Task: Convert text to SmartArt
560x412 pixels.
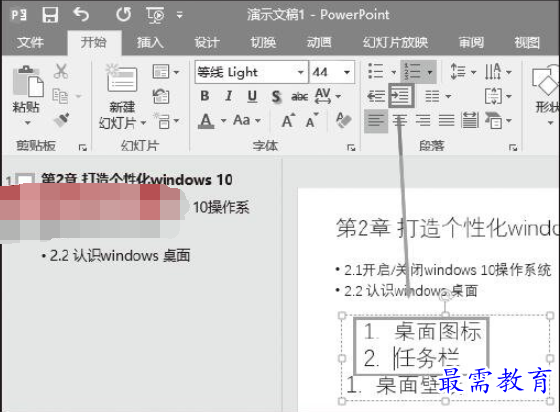Action: point(498,121)
